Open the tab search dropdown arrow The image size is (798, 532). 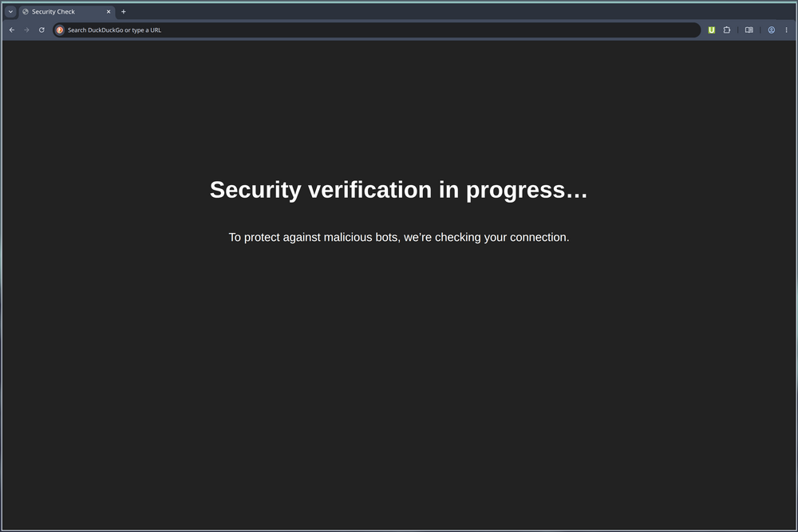(x=10, y=12)
